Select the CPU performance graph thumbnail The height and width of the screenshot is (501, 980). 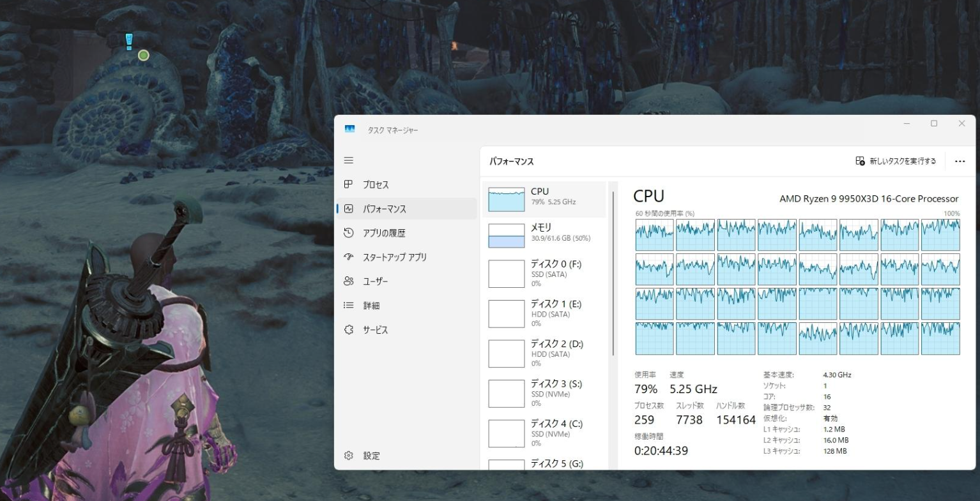click(507, 200)
